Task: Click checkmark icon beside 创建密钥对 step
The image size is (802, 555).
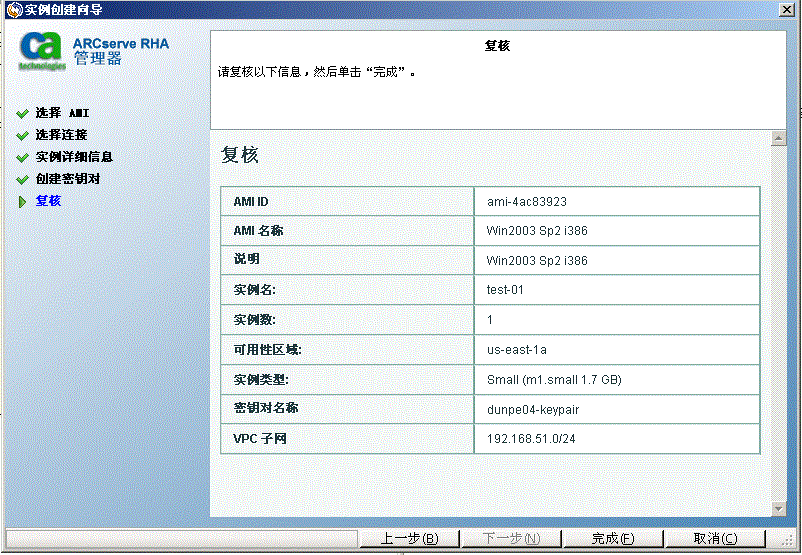Action: pyautogui.click(x=22, y=180)
